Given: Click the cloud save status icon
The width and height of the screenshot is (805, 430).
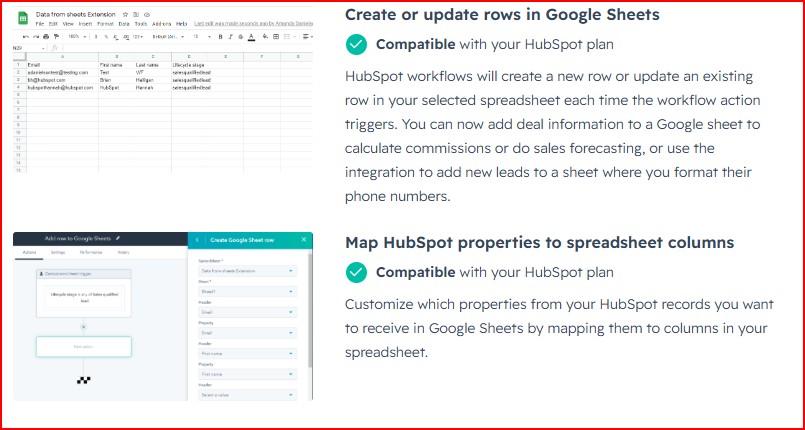Looking at the screenshot, I should (147, 14).
